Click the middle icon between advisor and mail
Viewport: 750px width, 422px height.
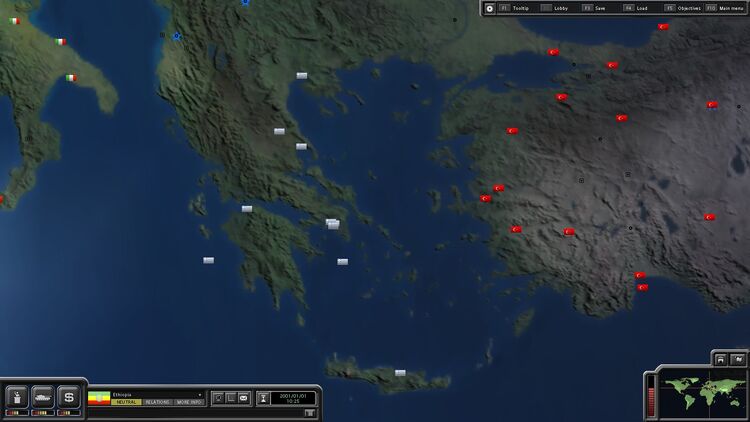pyautogui.click(x=231, y=398)
